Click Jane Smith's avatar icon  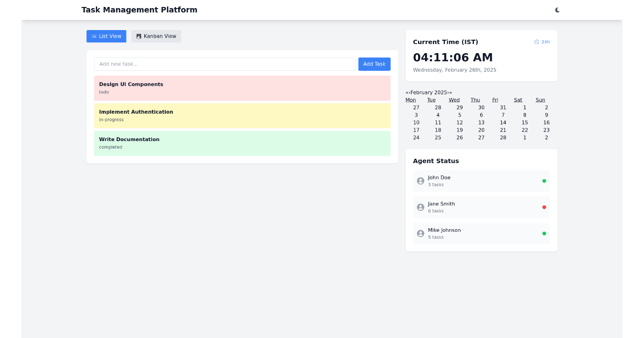click(x=420, y=207)
